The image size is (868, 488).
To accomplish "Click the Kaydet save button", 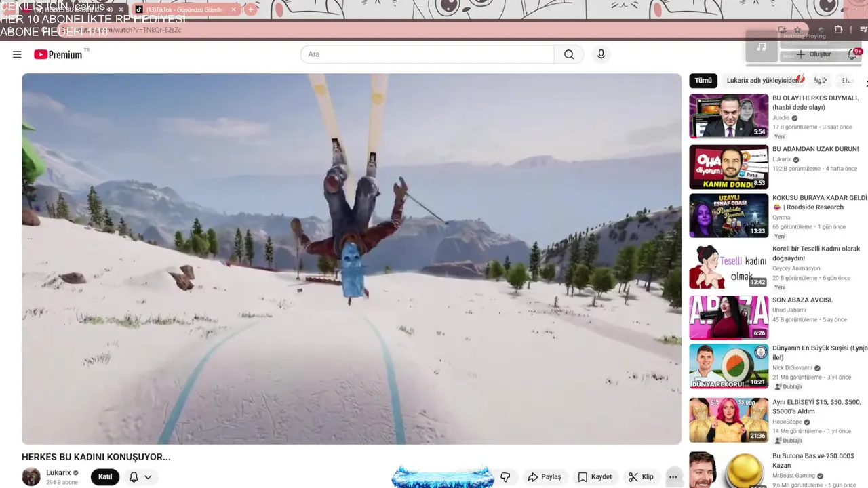I will tap(595, 476).
